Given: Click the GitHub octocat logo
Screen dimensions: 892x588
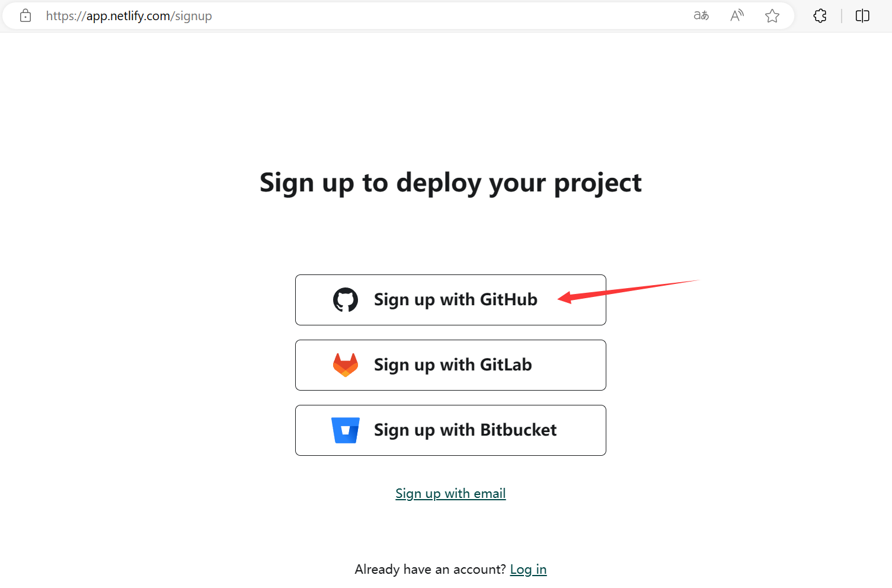Looking at the screenshot, I should pos(346,300).
